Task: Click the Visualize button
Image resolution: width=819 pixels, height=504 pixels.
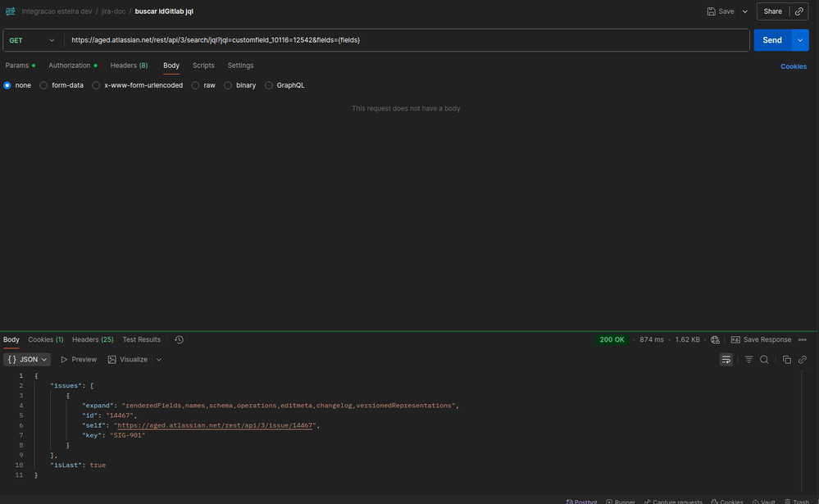Action: coord(128,359)
